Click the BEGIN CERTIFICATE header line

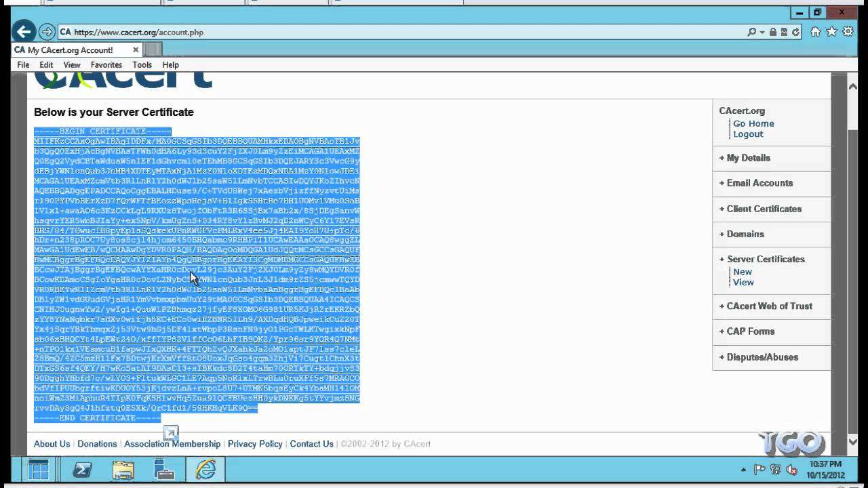(102, 131)
